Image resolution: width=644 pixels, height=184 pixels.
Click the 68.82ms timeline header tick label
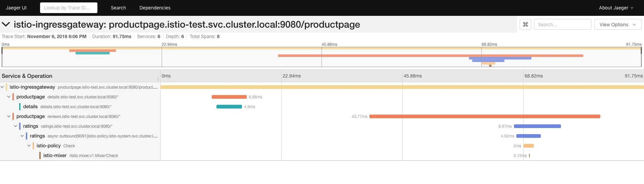tap(534, 76)
